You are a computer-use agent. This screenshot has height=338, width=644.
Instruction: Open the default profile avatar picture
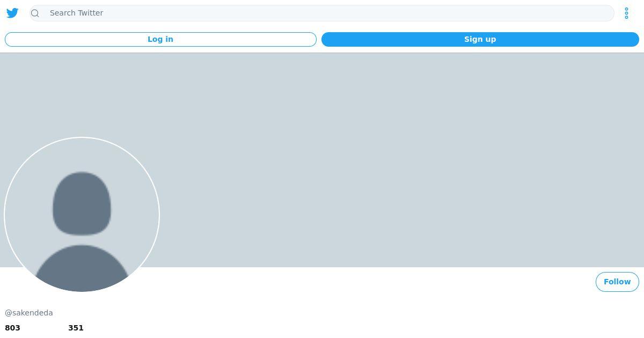(82, 215)
